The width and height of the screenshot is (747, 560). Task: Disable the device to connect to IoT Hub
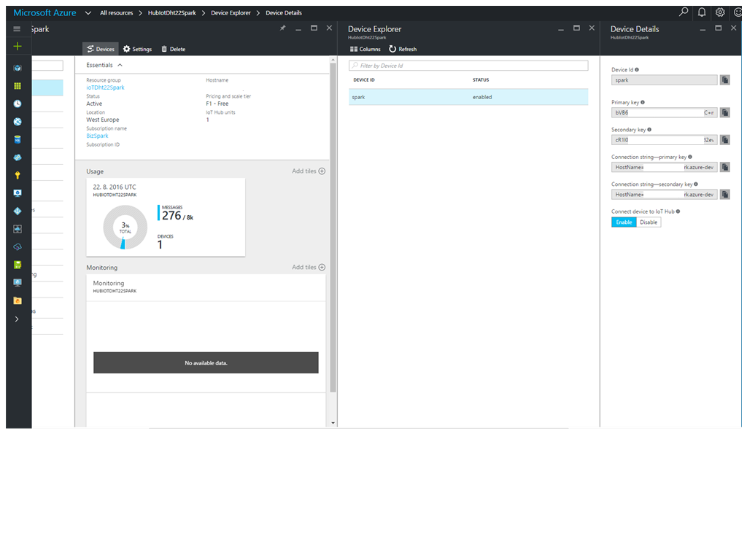coord(649,222)
